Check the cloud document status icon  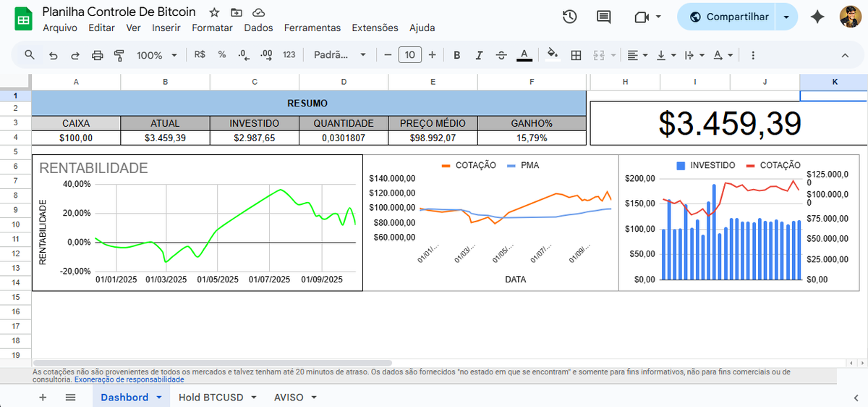(x=259, y=13)
